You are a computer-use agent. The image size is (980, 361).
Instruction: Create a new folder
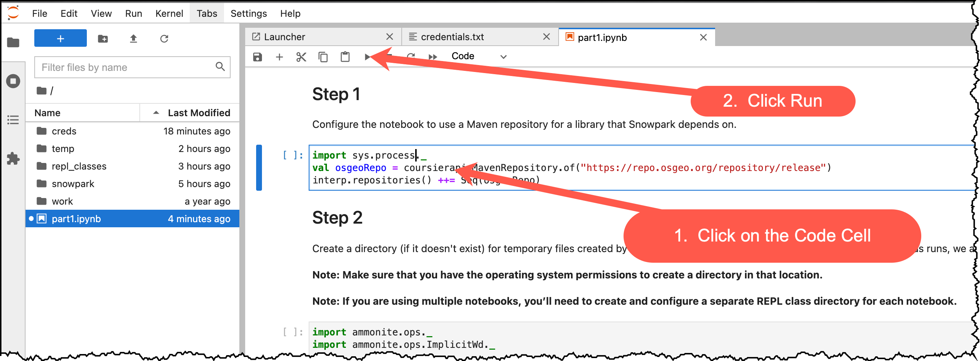[103, 38]
